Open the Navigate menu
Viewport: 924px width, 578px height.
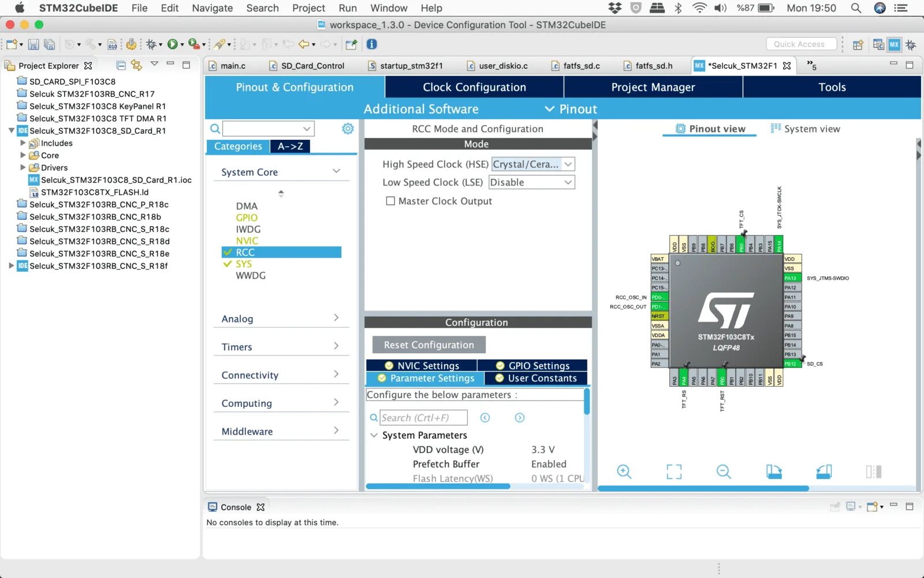coord(213,8)
